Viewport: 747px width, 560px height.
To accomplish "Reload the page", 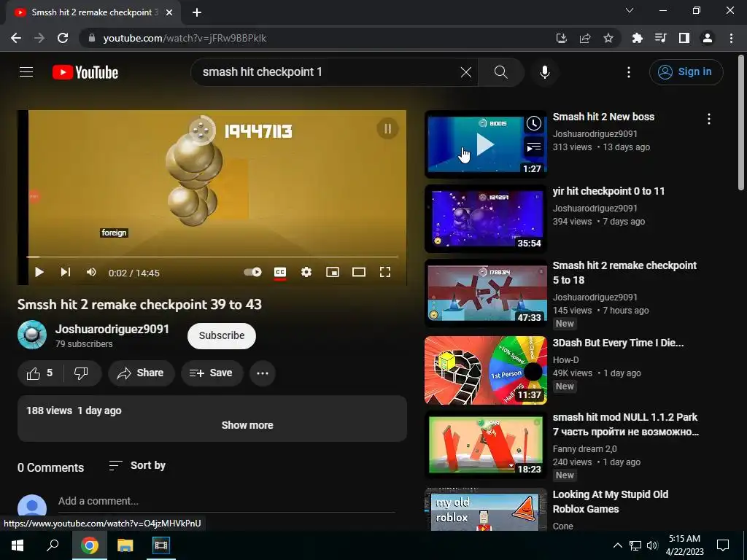I will [x=63, y=38].
